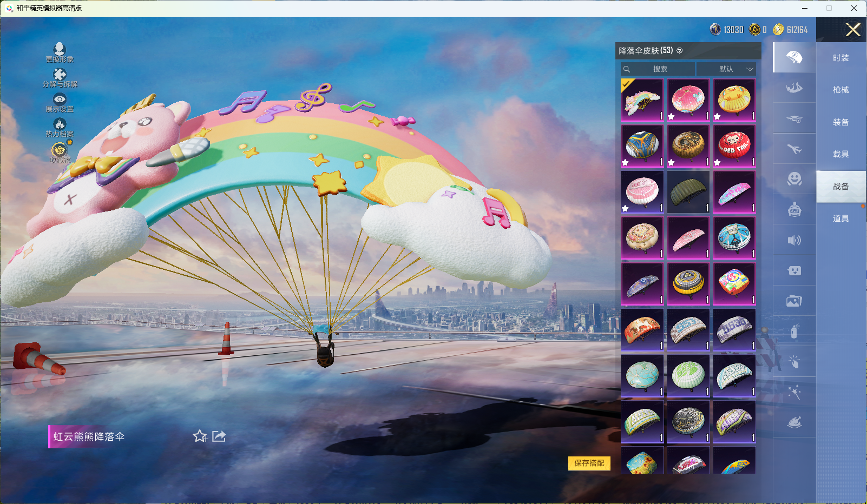Toggle the 展示设置 eye display icon
Screen dimensions: 867x504
pos(60,100)
